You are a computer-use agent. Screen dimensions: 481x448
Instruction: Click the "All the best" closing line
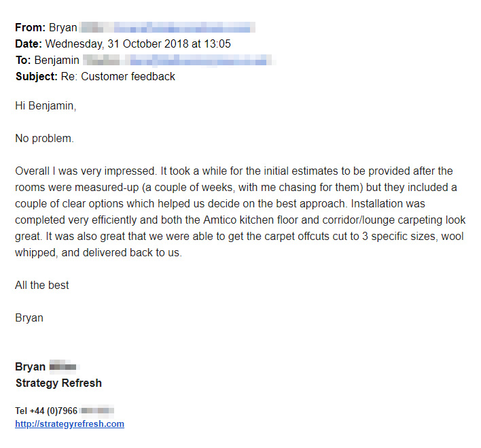pos(42,286)
